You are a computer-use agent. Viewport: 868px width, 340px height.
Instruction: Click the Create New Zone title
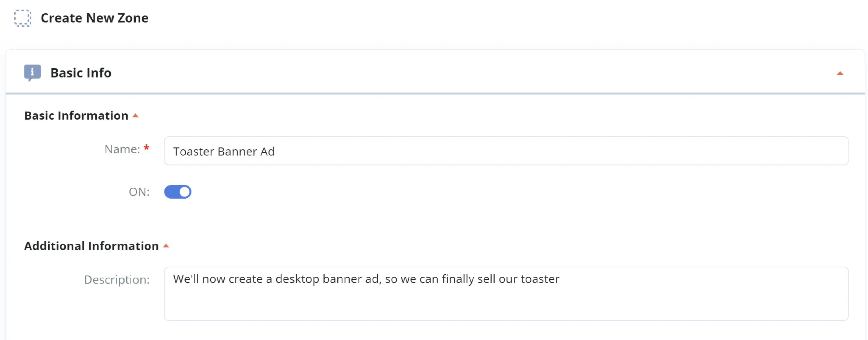coord(94,18)
